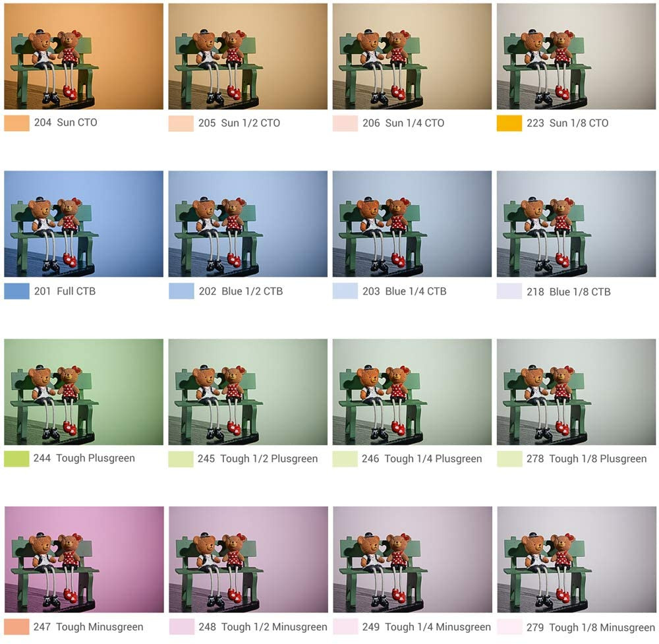Click the 248 Tough 1/2 Minusgreen swatch

point(182,627)
